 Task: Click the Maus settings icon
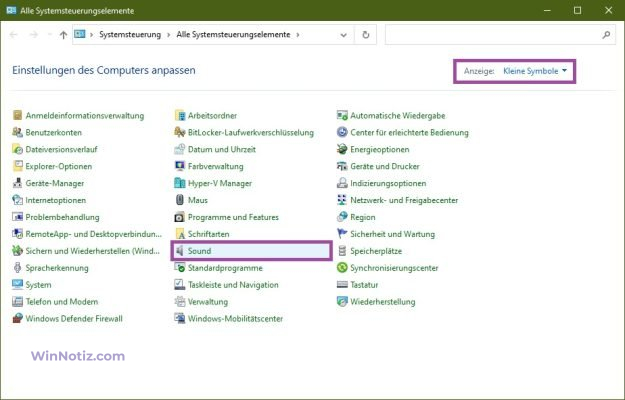click(x=180, y=200)
